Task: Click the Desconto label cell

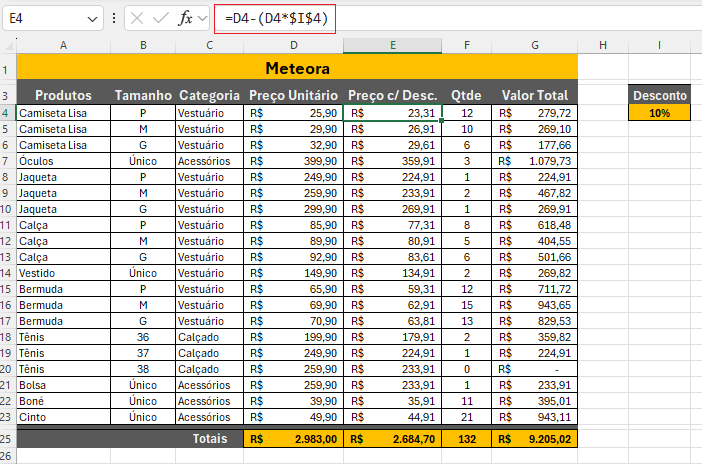Action: [x=659, y=95]
